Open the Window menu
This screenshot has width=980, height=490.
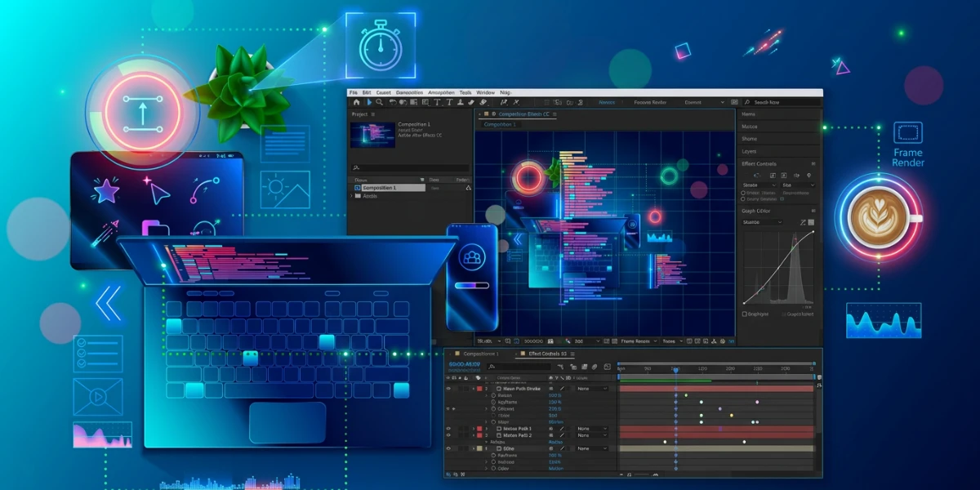485,93
